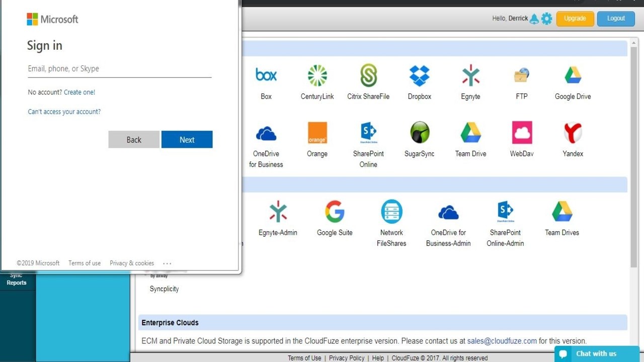Click the Microsoft logo in sign-in dialog
Image resolution: width=644 pixels, height=362 pixels.
(x=52, y=19)
